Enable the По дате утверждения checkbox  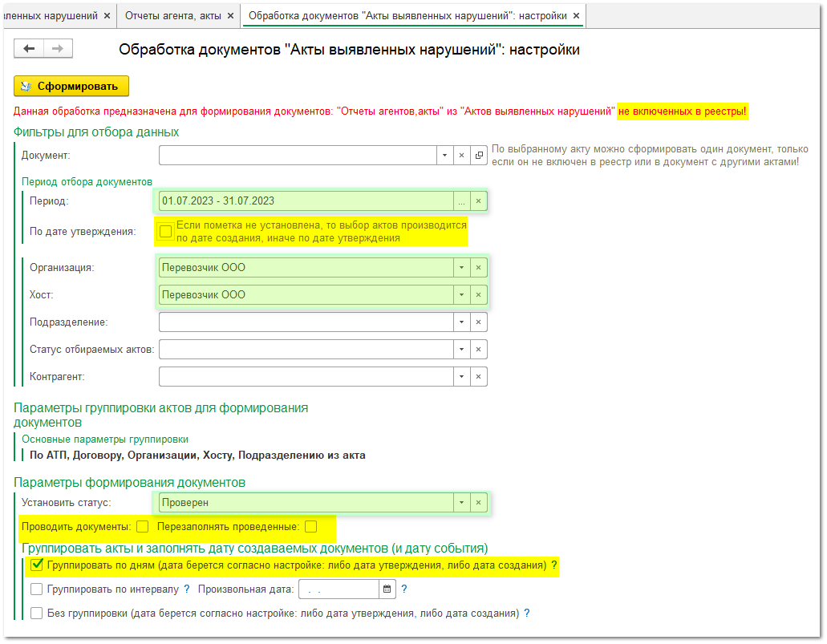(x=164, y=231)
